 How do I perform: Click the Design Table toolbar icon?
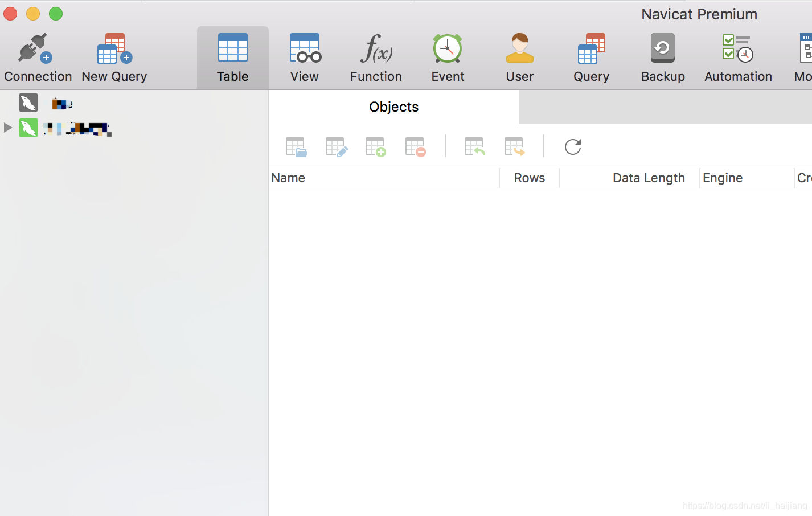click(x=336, y=147)
